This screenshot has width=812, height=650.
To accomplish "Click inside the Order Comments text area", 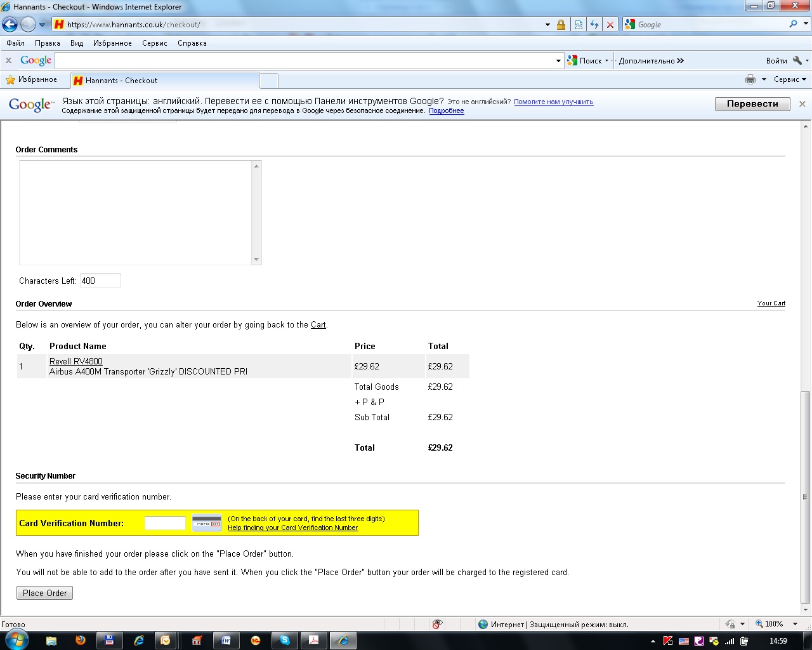I will coord(136,213).
